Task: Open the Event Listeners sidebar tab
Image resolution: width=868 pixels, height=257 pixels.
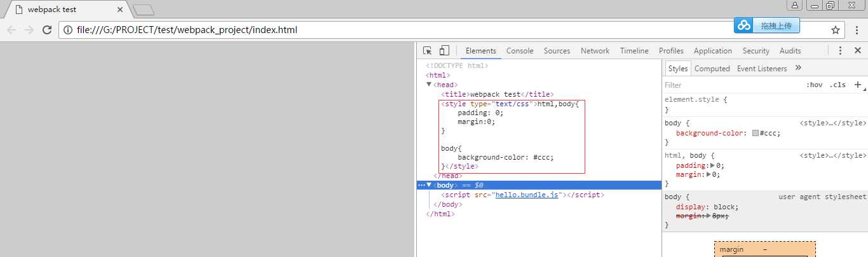Action: [762, 69]
